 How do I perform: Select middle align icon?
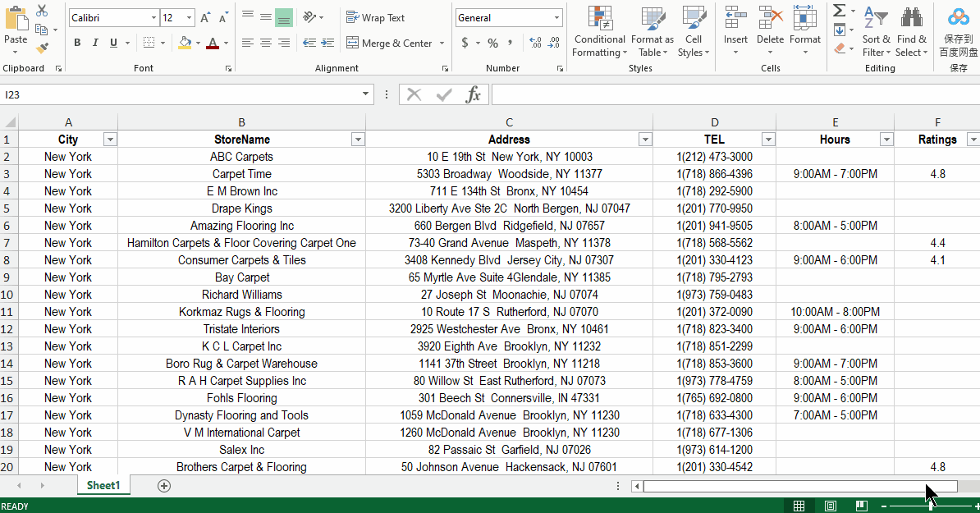[x=266, y=17]
